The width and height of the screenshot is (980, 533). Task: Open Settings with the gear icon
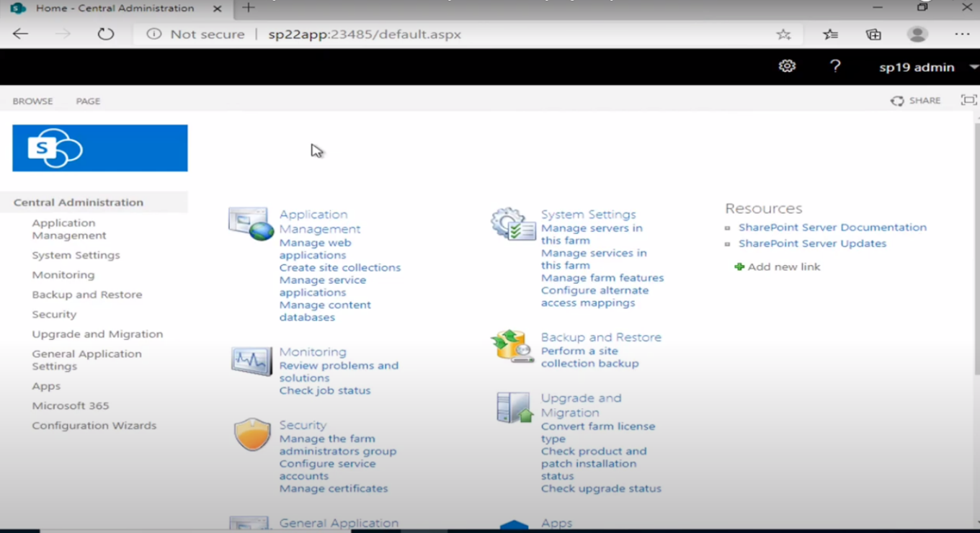[x=787, y=66]
